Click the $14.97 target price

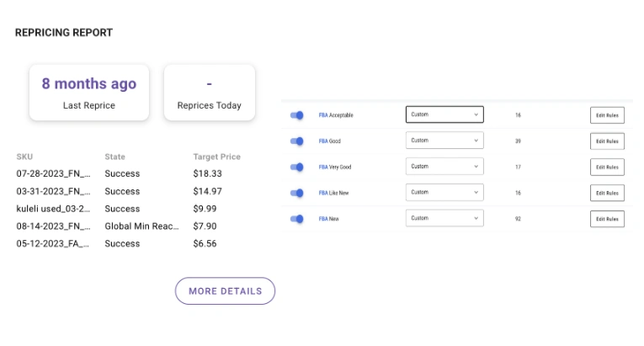(x=207, y=191)
